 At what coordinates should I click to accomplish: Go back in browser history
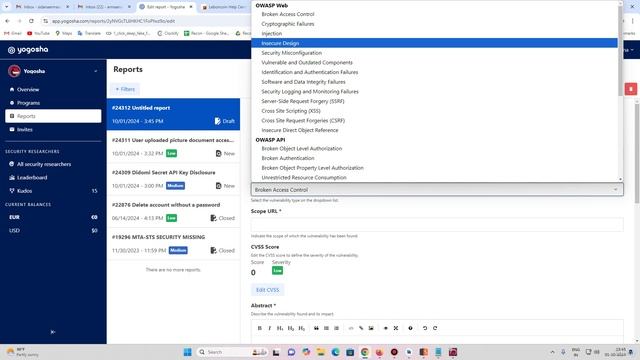coord(7,21)
